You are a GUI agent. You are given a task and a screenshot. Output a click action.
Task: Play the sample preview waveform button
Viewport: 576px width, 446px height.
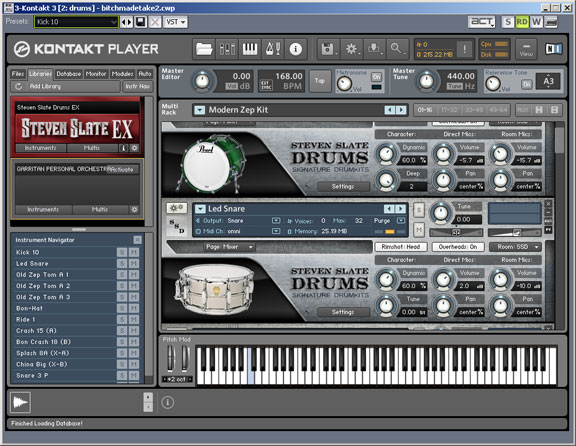[21, 402]
